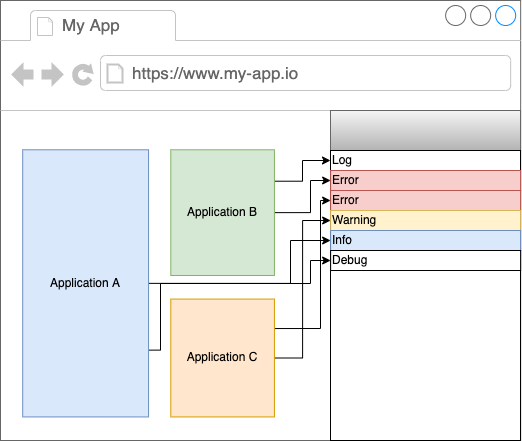This screenshot has height=441, width=522.
Task: Click the blue-outlined window circle button
Action: pos(505,15)
